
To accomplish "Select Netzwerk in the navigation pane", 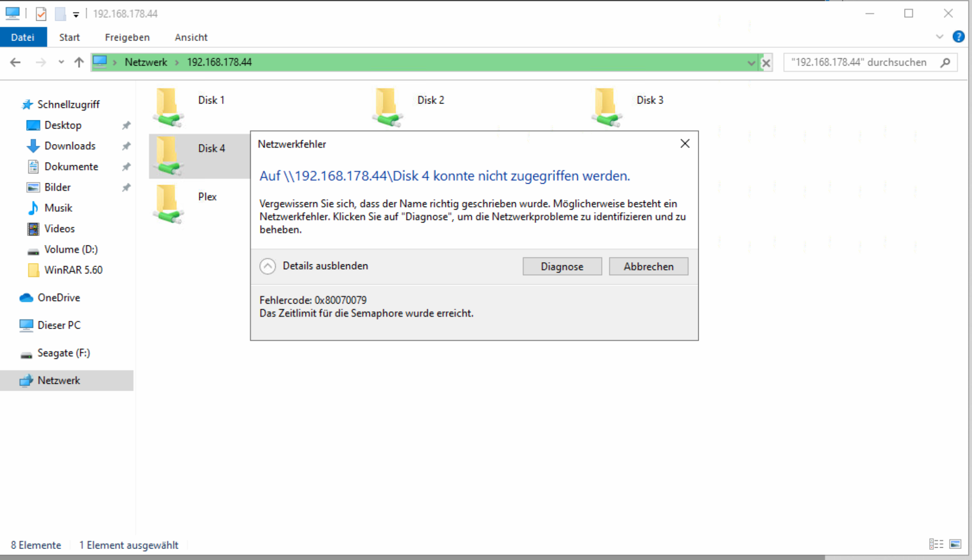I will [67, 380].
